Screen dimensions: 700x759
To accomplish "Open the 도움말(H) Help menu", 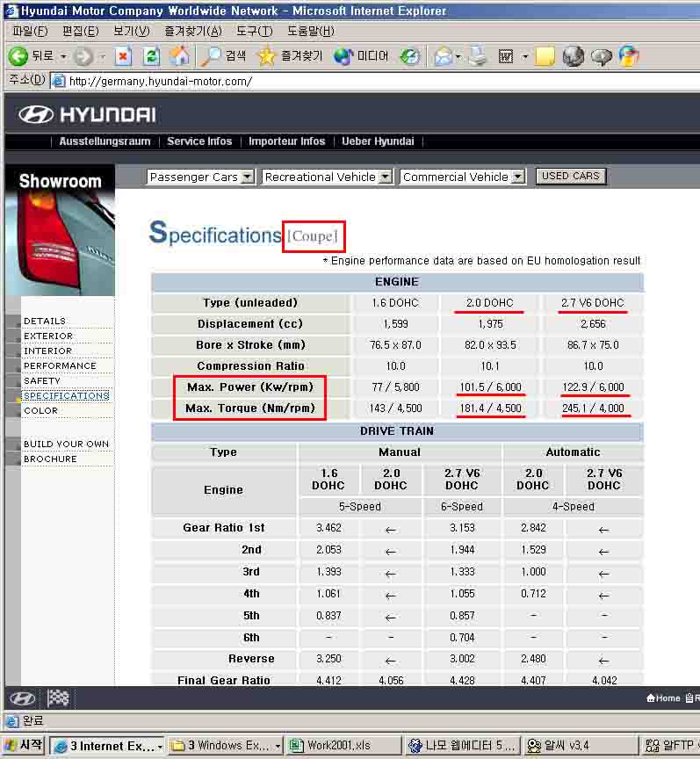I will (310, 32).
